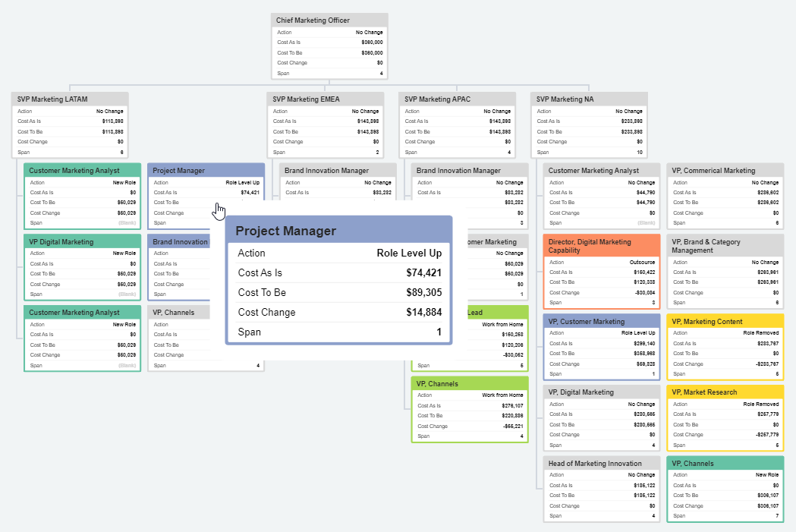Screen dimensions: 796x532
Task: Click the VP, Marketing Content yellow card
Action: tap(725, 321)
